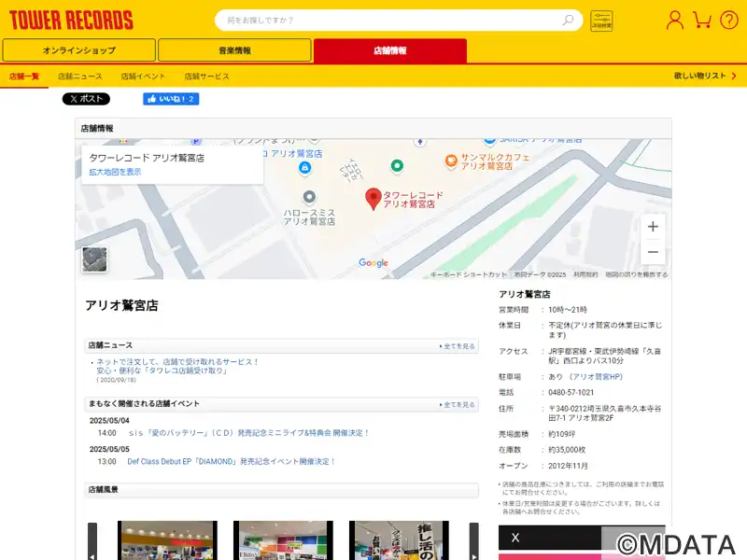Open the タワレコ店舗受け取り news article link
The height and width of the screenshot is (560, 747).
[177, 366]
